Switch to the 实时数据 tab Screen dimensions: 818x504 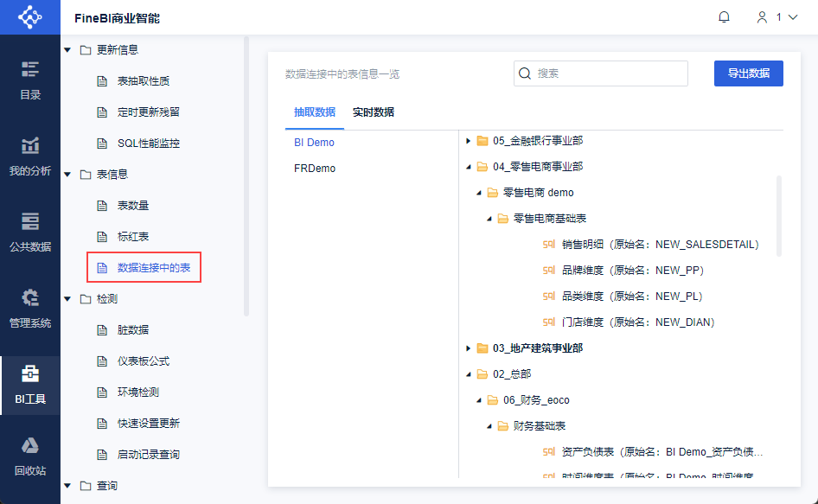click(374, 112)
